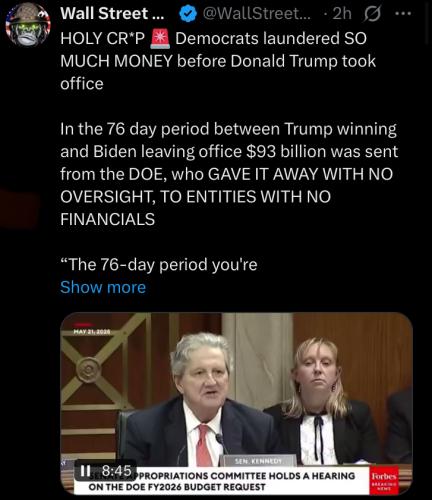Click the Forbes Breaking News logo
This screenshot has width=432, height=500.
click(x=384, y=479)
